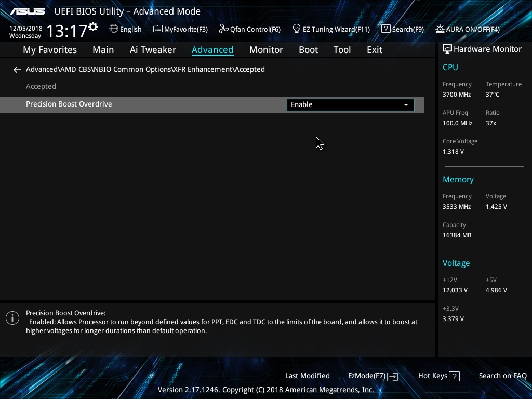532x399 pixels.
Task: Open the Tool tab
Action: 342,50
